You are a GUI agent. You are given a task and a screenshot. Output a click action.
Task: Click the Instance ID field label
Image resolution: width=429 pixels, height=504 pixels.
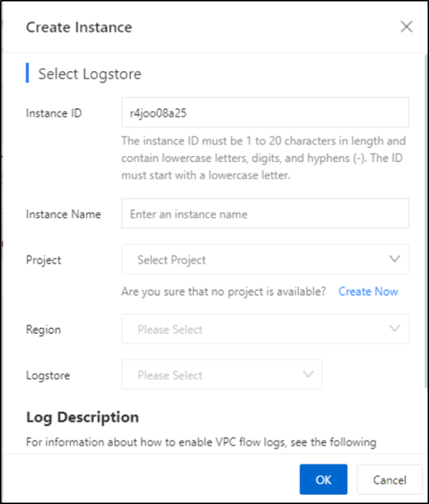point(54,112)
